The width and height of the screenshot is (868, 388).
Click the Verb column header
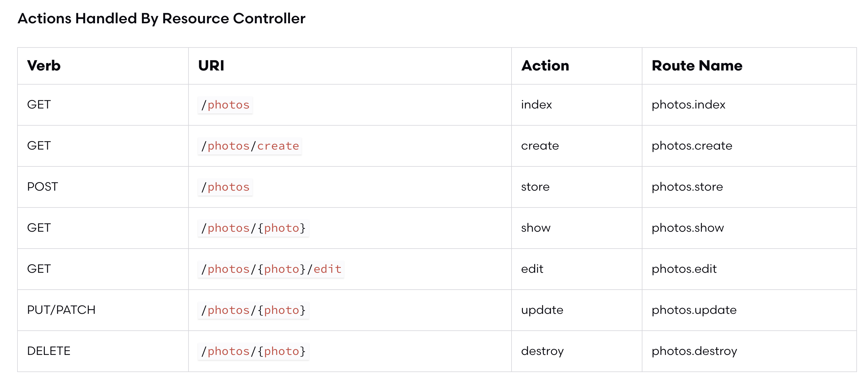tap(44, 66)
